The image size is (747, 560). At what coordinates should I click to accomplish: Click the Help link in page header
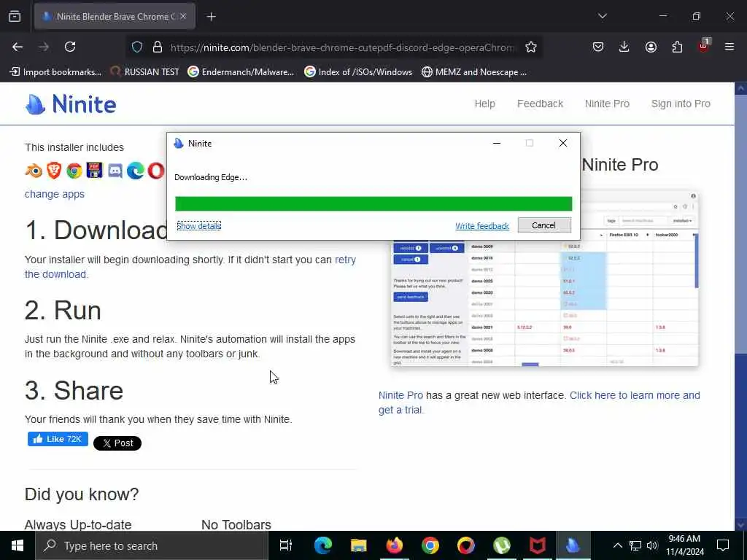point(484,104)
